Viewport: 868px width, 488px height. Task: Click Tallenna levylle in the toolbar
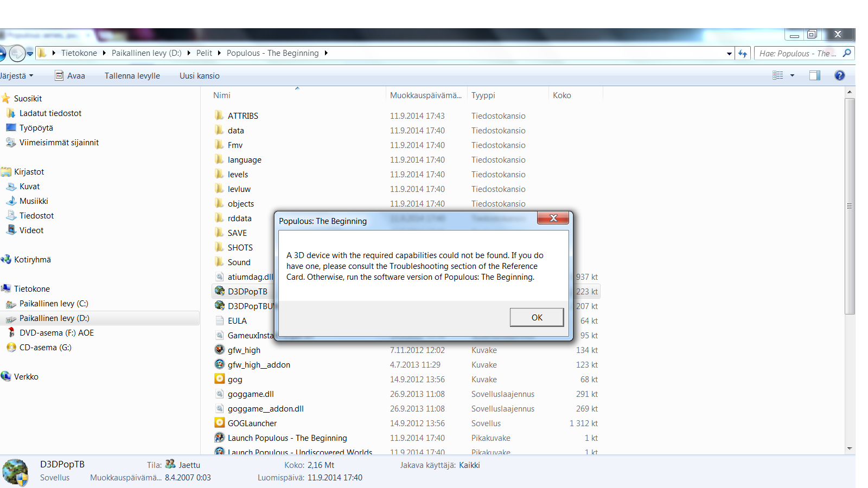[x=132, y=75]
